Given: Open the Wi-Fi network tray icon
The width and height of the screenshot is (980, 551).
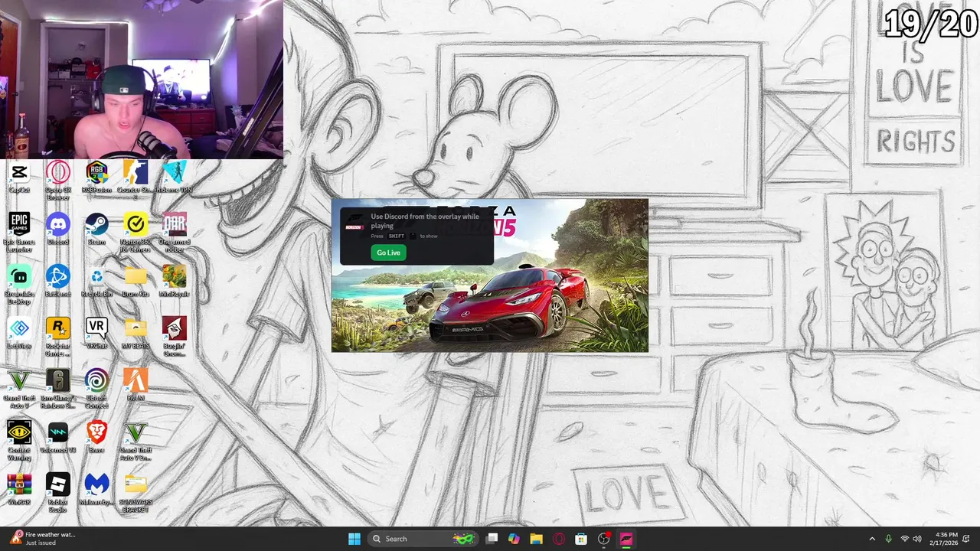Looking at the screenshot, I should [904, 539].
